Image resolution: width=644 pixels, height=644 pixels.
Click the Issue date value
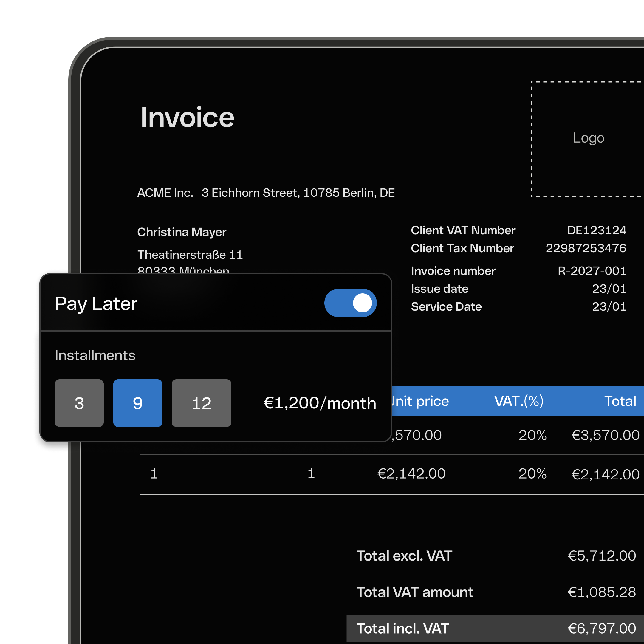point(609,289)
